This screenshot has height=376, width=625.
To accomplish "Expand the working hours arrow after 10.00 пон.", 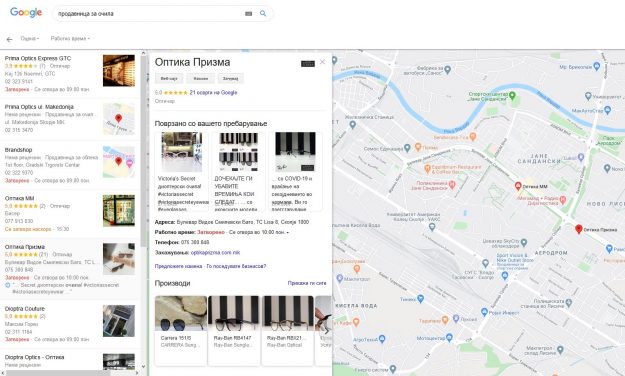I will point(288,232).
